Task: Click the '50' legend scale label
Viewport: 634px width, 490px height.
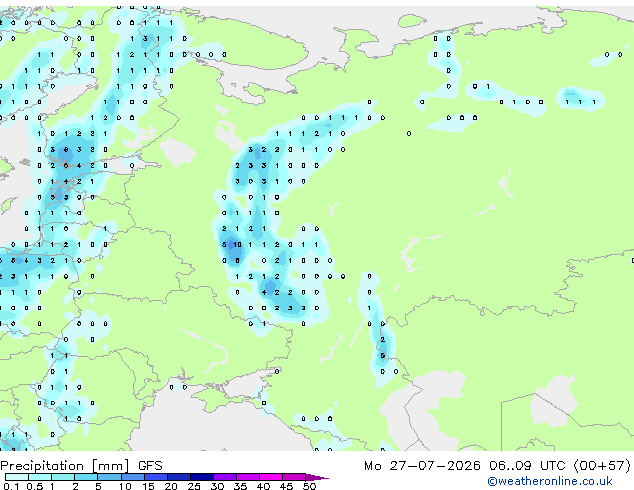Action: pyautogui.click(x=310, y=486)
